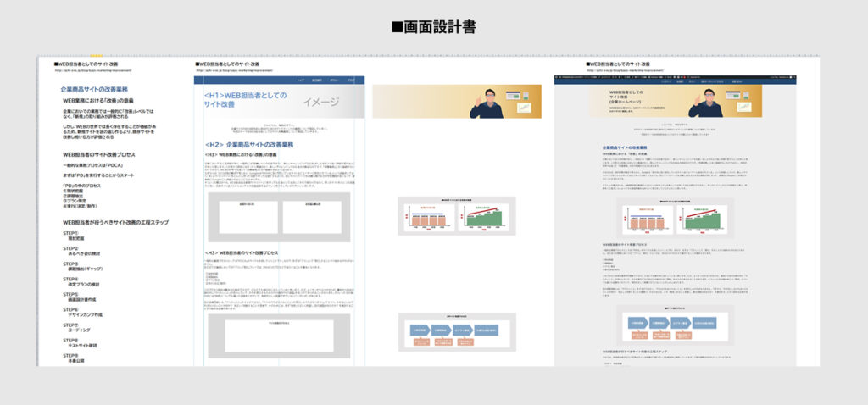The height and width of the screenshot is (405, 868).
Task: Click the 本番公開 step entry
Action: [75, 361]
